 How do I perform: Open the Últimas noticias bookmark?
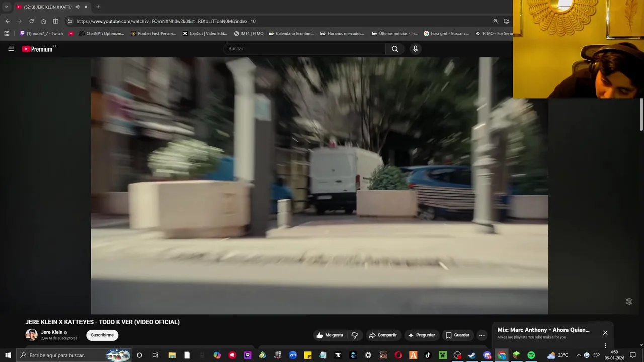pyautogui.click(x=394, y=34)
